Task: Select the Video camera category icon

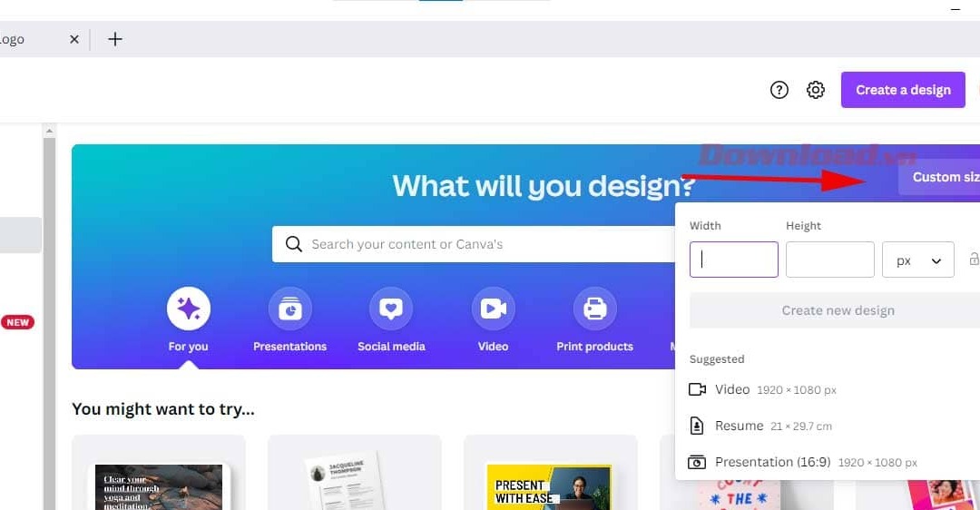Action: coord(493,309)
